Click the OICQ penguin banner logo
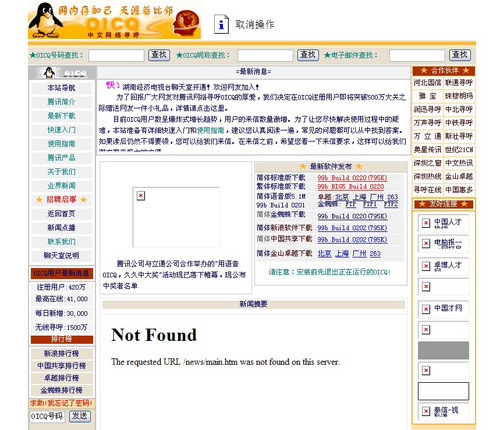Screen dimensions: 500x430 [114, 20]
